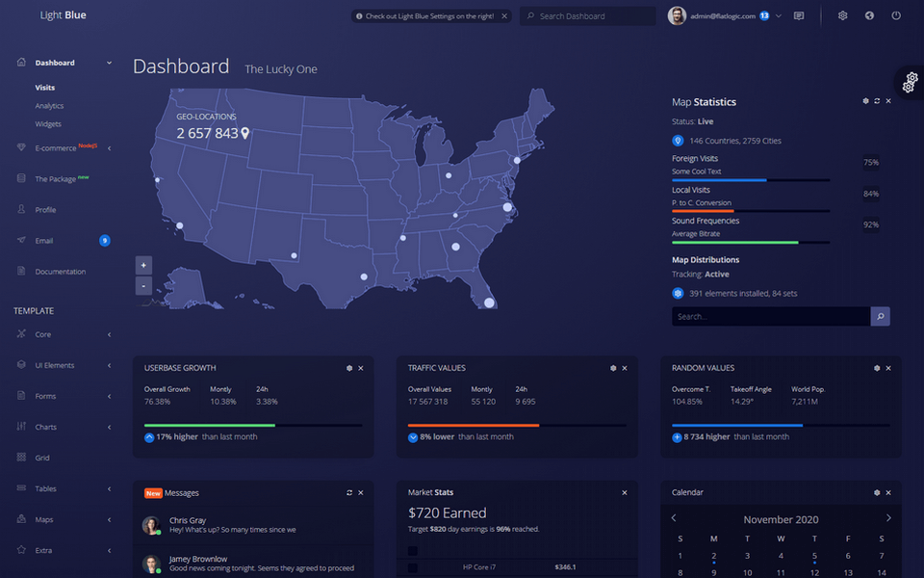Open the floating theme settings gears

coord(911,83)
